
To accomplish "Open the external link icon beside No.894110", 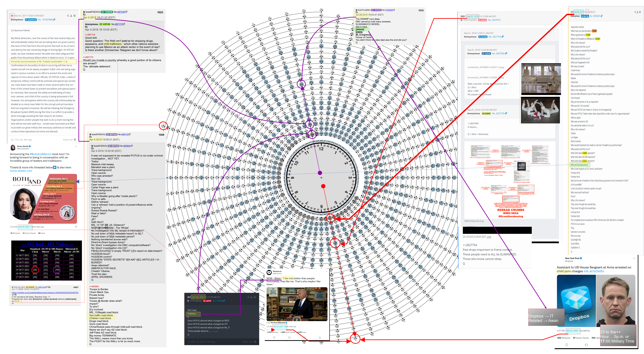I will click(129, 134).
